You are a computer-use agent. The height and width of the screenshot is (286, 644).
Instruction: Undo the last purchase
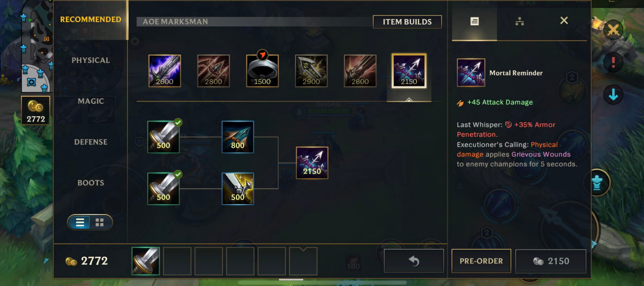pos(414,261)
